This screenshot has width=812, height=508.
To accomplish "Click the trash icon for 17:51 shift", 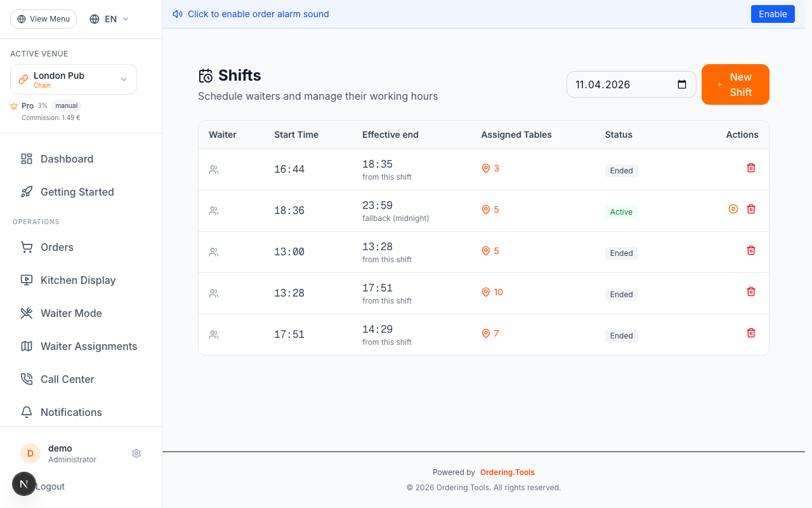I will coord(751,333).
